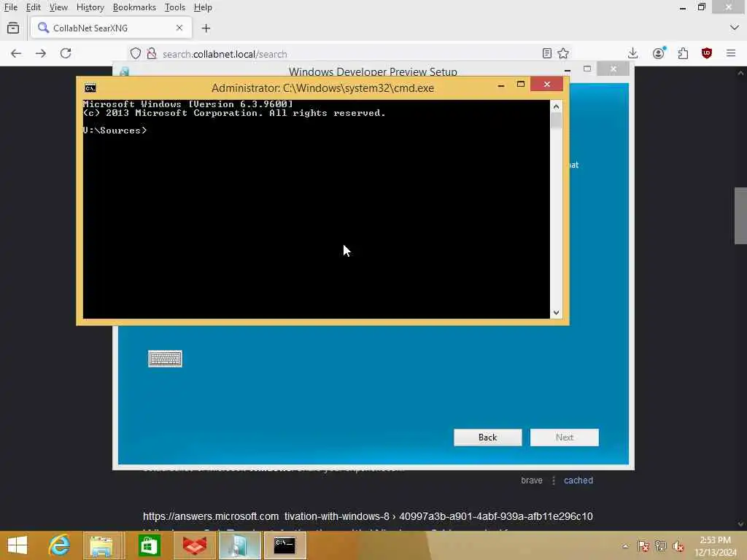The height and width of the screenshot is (560, 747).
Task: Toggle reader view icon
Action: [547, 53]
